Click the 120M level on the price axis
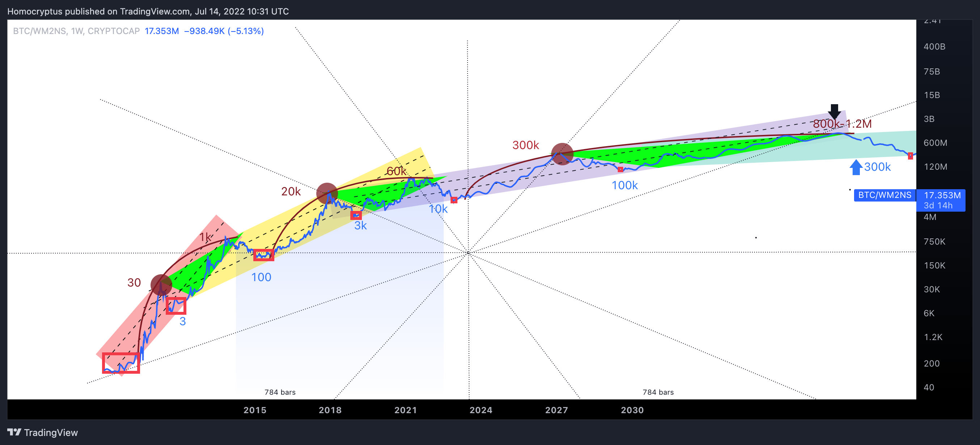 click(935, 167)
